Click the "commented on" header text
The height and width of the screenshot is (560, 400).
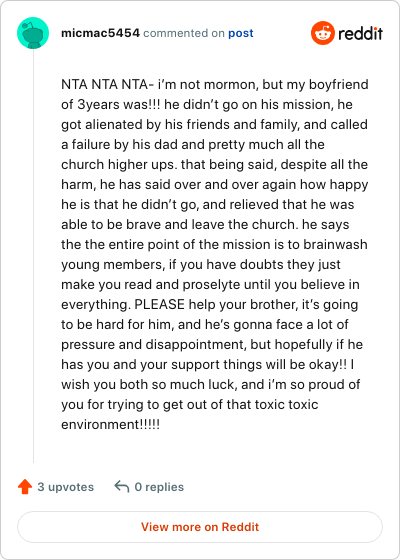pyautogui.click(x=184, y=33)
